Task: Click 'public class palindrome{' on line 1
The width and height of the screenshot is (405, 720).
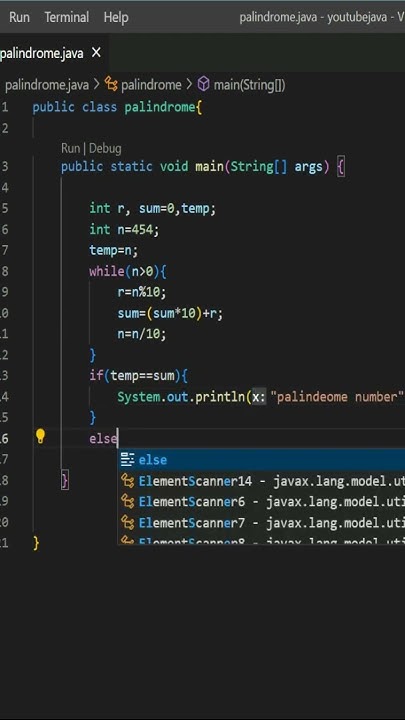Action: pyautogui.click(x=117, y=107)
